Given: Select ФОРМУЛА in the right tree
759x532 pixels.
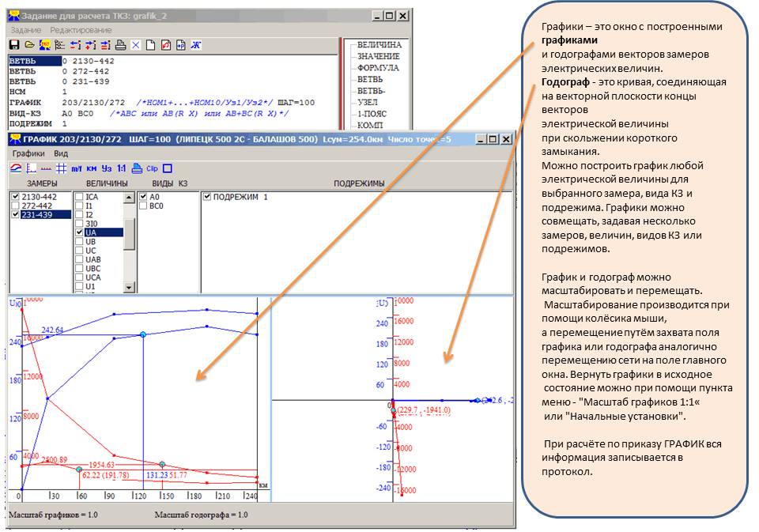Looking at the screenshot, I should pos(379,68).
